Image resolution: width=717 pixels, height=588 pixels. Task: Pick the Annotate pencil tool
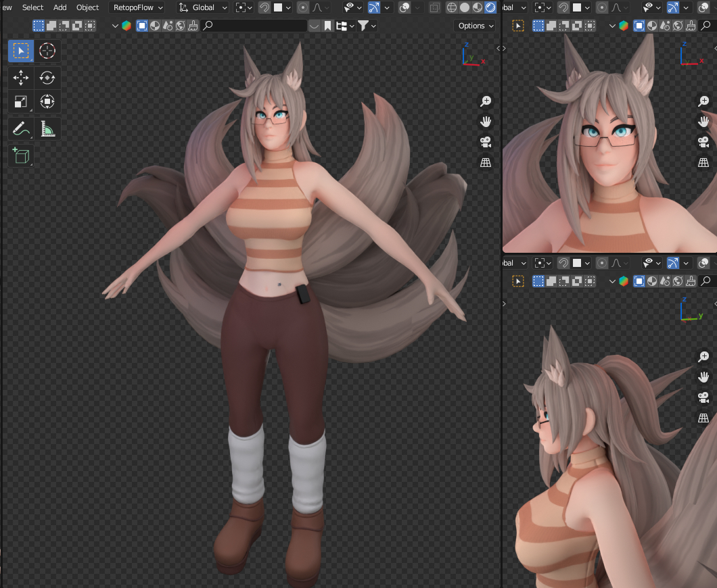point(21,128)
